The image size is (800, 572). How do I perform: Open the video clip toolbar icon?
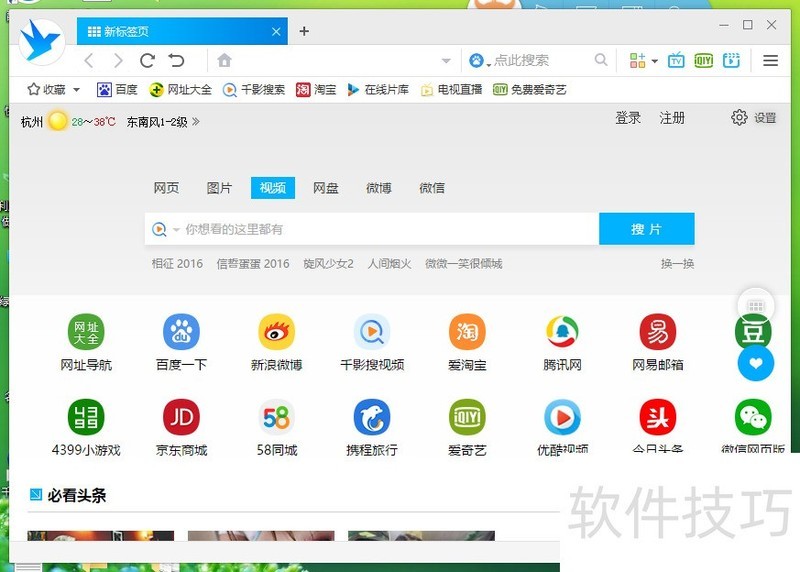point(731,61)
